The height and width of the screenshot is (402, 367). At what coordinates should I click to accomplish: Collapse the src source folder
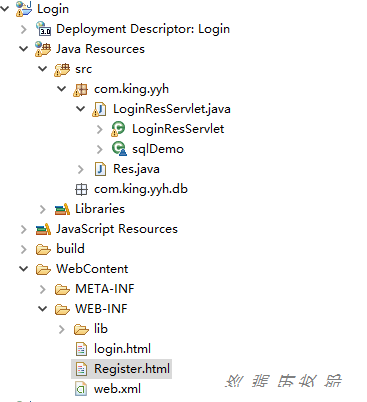click(x=43, y=69)
